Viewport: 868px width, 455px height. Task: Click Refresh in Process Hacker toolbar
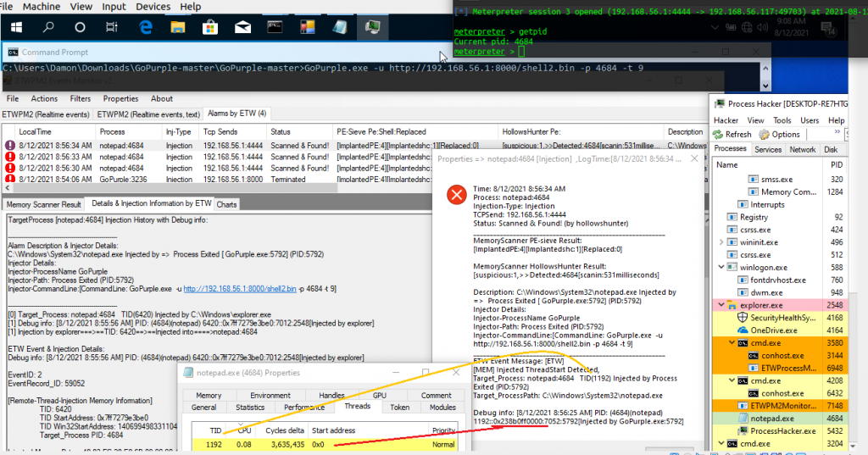coord(732,135)
